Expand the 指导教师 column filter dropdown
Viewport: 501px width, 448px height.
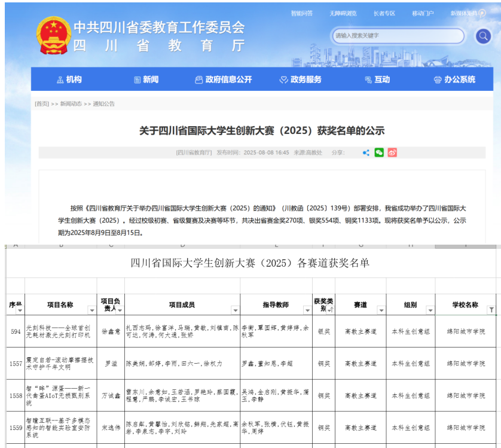(307, 310)
